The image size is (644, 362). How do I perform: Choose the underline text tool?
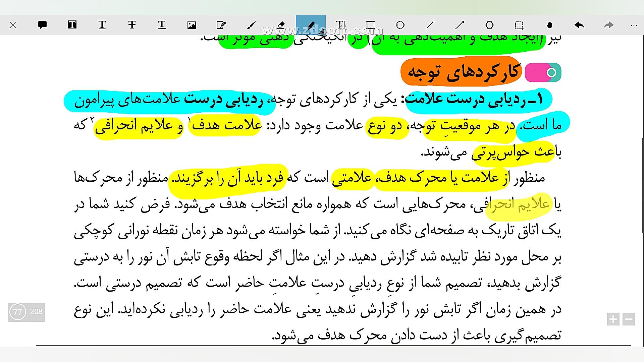tap(102, 25)
